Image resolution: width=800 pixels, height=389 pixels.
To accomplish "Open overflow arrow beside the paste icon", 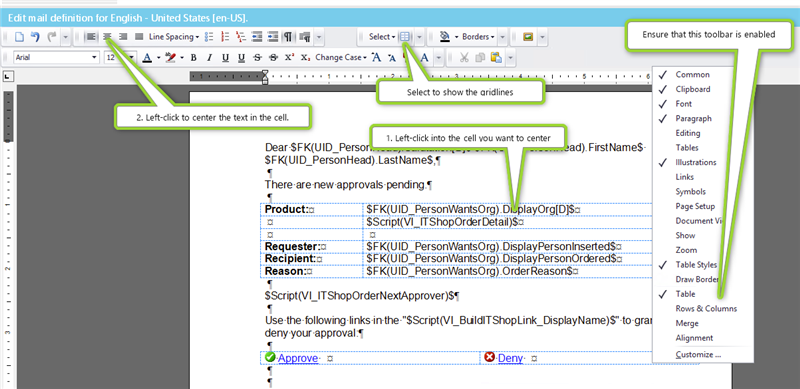I will (x=510, y=58).
